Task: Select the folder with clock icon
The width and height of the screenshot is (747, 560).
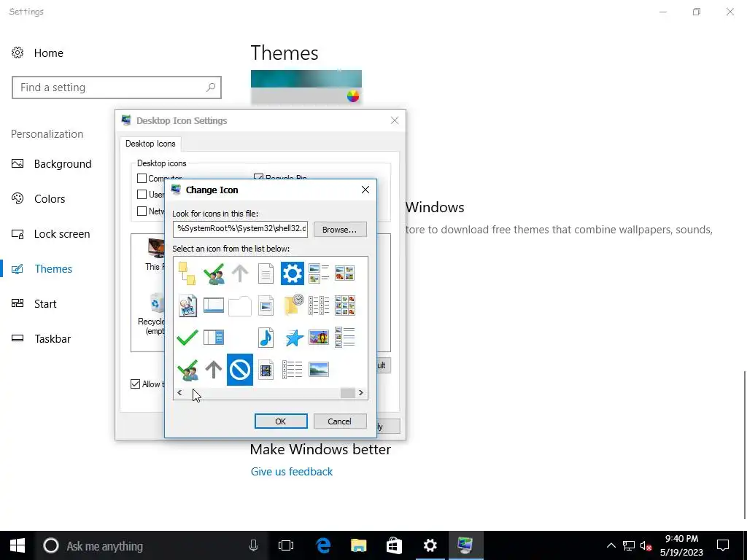Action: coord(293,305)
